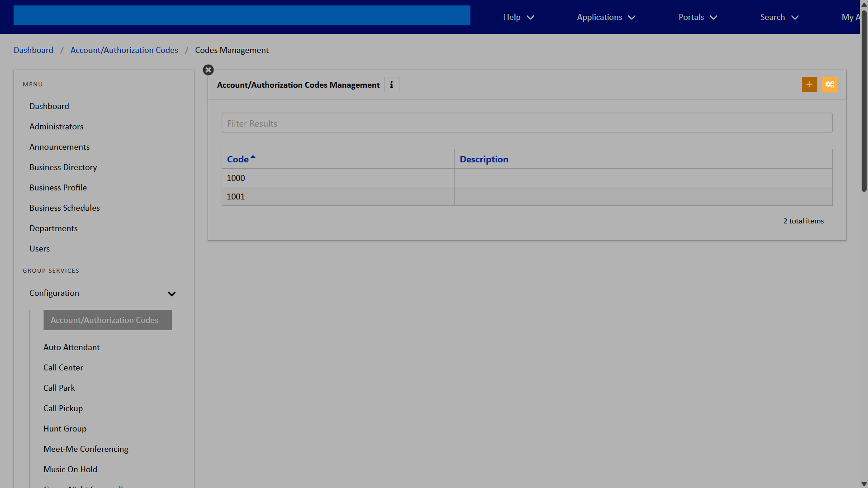Open the Search dropdown menu
868x488 pixels.
click(779, 17)
